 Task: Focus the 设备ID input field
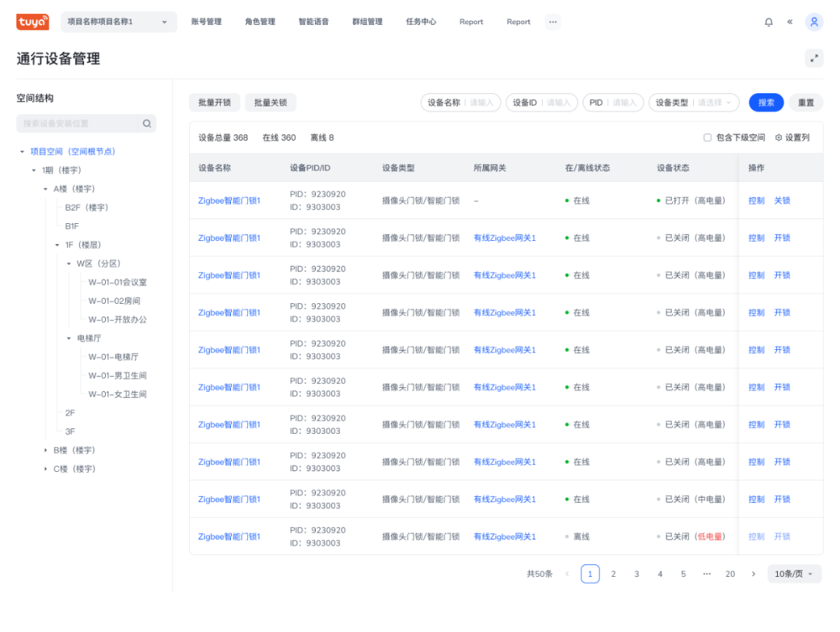[541, 103]
